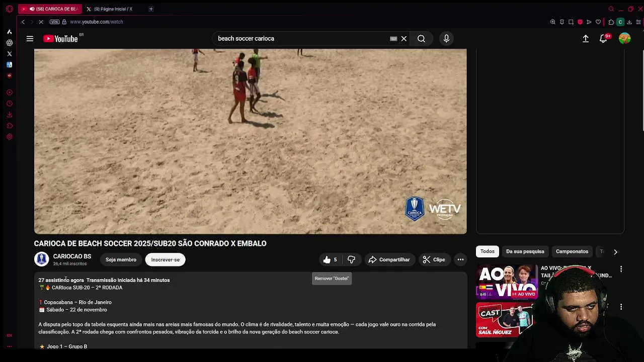Click the magnifier search button on YouTube
Viewport: 644px width, 362px height.
421,39
